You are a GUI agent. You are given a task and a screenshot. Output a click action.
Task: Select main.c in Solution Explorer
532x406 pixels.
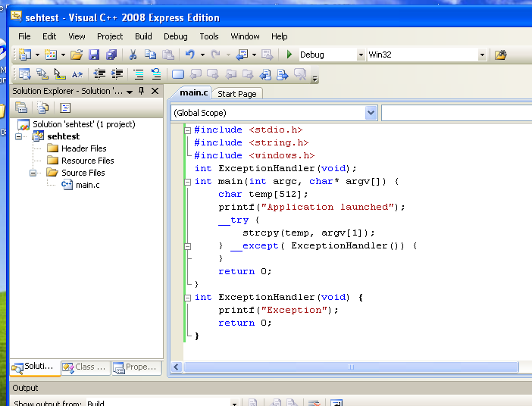click(x=88, y=185)
